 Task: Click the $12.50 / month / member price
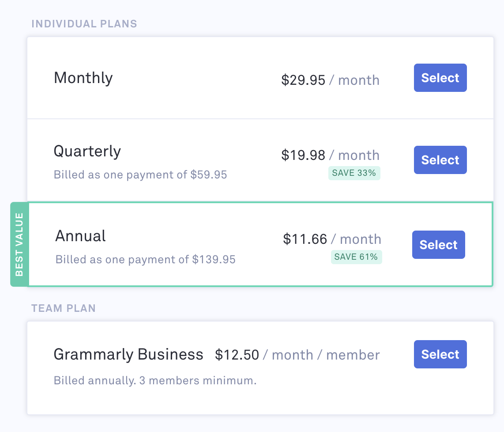pos(297,355)
